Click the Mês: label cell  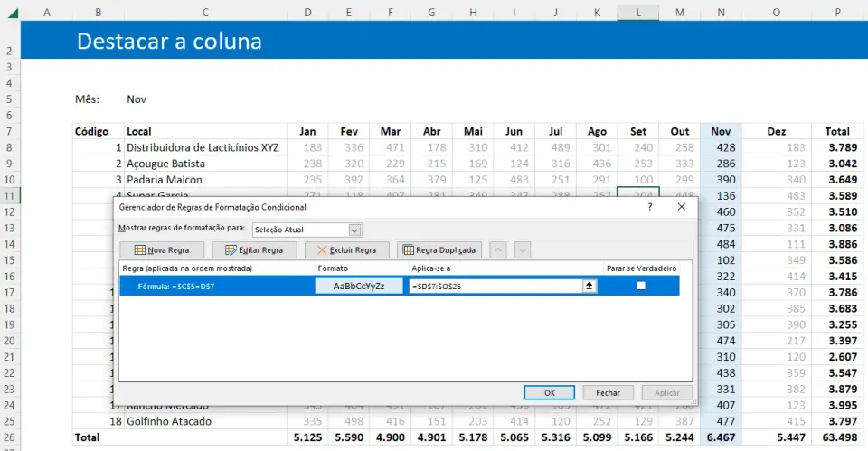point(98,99)
